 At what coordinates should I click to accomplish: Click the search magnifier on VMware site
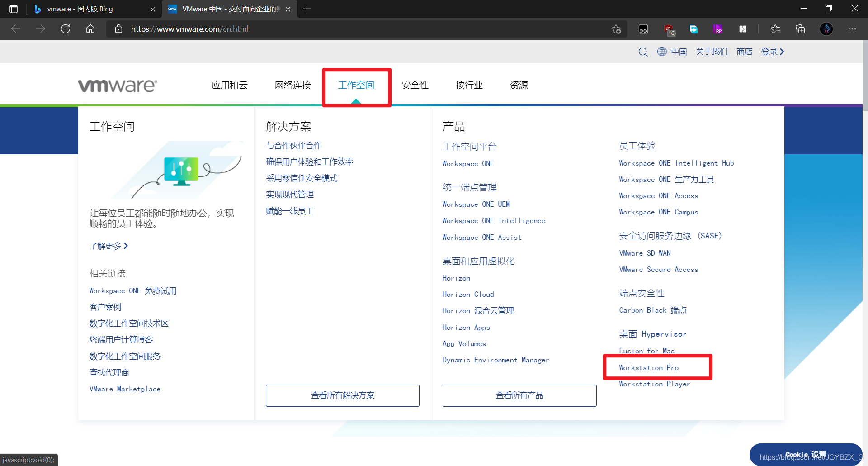(x=643, y=52)
